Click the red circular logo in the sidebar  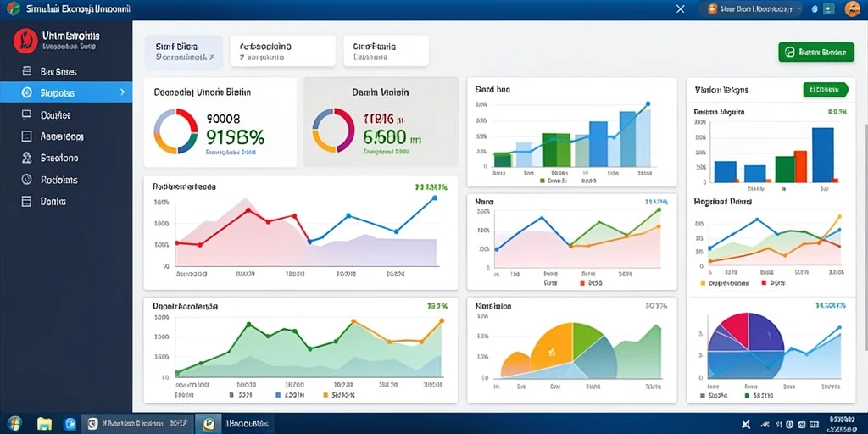pos(25,41)
